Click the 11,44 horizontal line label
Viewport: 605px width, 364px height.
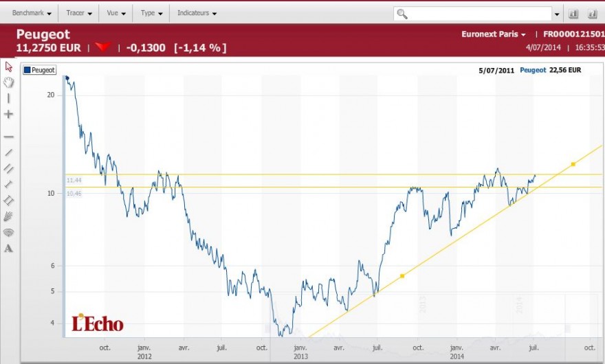click(74, 181)
